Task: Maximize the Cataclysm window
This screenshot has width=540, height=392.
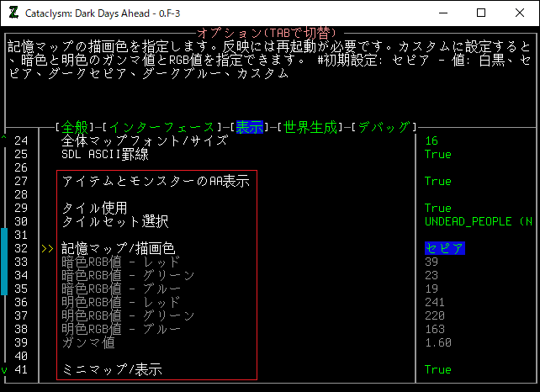Action: [480, 13]
